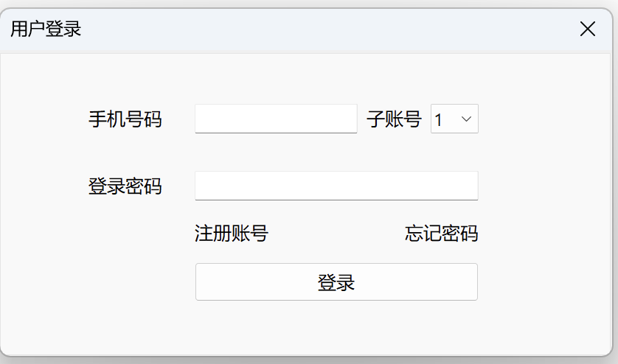Click the 用户登录 window title
The image size is (618, 364).
click(x=46, y=29)
